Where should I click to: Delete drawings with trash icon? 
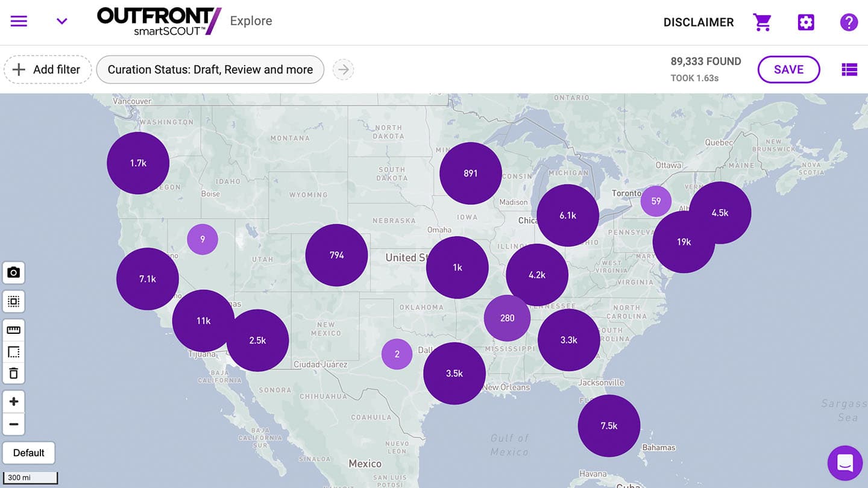tap(13, 374)
